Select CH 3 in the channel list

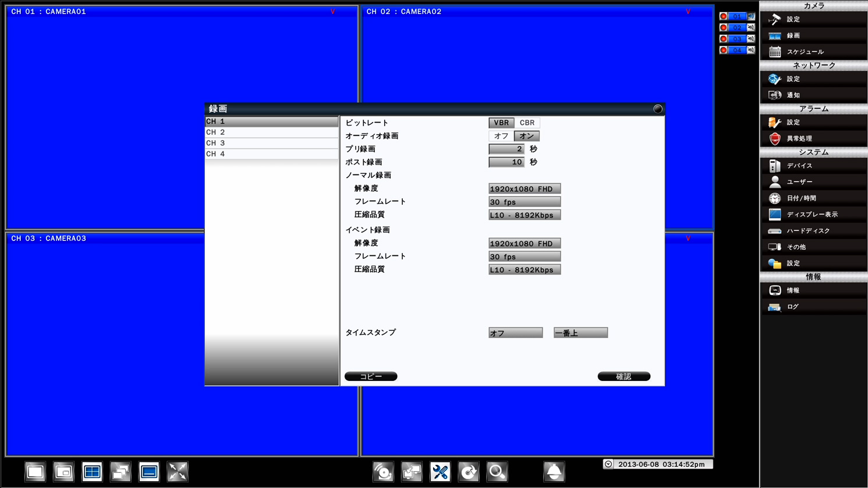[271, 143]
